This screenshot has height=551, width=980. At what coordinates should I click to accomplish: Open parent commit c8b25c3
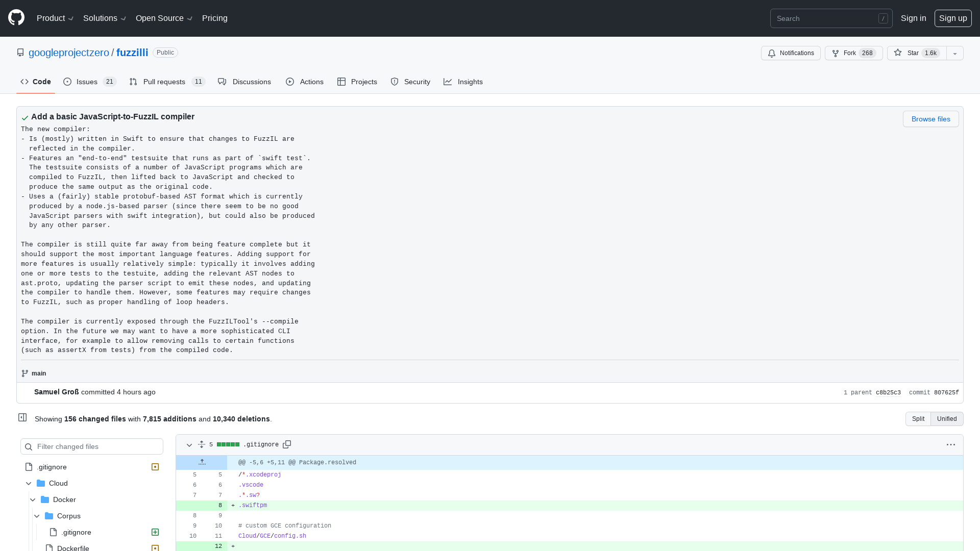tap(888, 392)
